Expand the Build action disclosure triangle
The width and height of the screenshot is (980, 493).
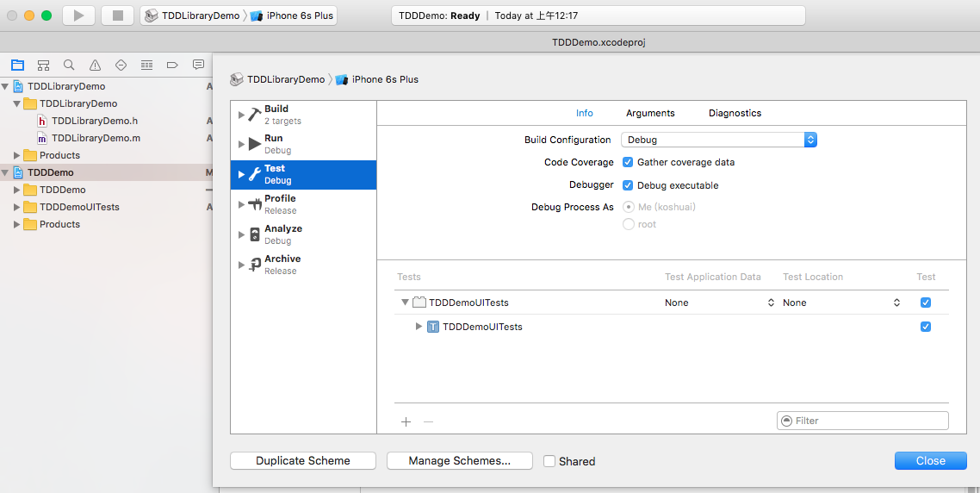tap(241, 115)
